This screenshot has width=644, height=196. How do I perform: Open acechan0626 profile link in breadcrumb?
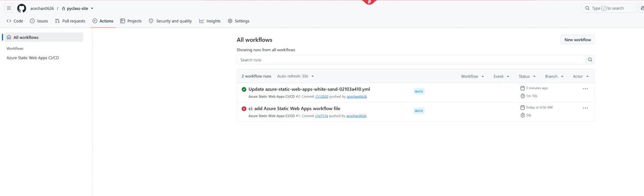[42, 8]
